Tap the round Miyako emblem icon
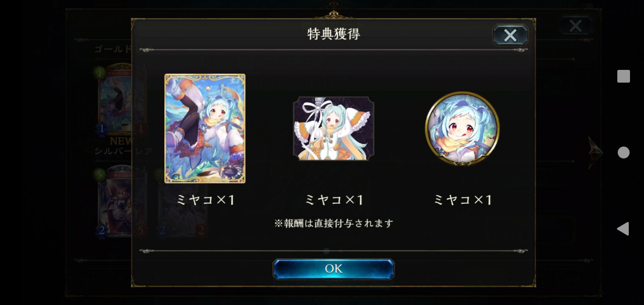This screenshot has height=305, width=644. click(462, 128)
